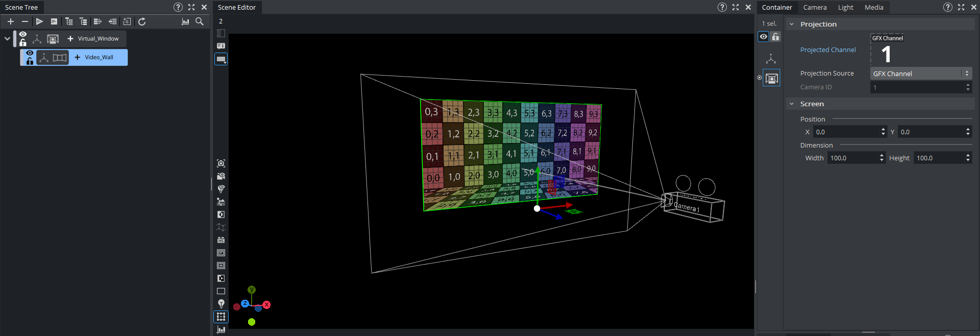
Task: Click the Width input field
Action: point(853,158)
